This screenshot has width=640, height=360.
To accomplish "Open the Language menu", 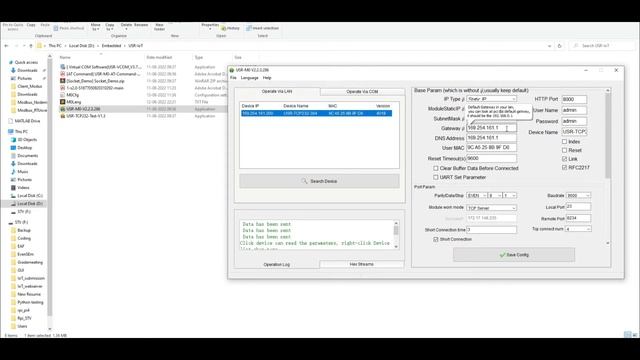I will pos(249,78).
